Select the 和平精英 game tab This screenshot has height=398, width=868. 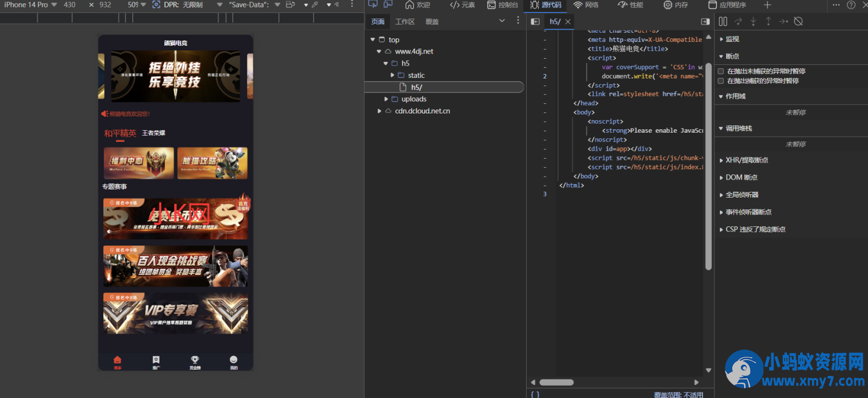(120, 133)
